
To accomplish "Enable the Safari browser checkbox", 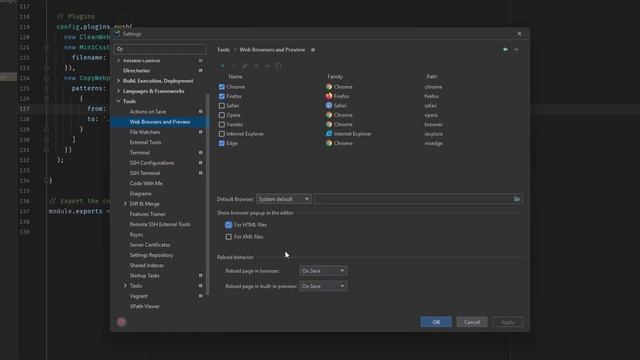I will point(222,106).
